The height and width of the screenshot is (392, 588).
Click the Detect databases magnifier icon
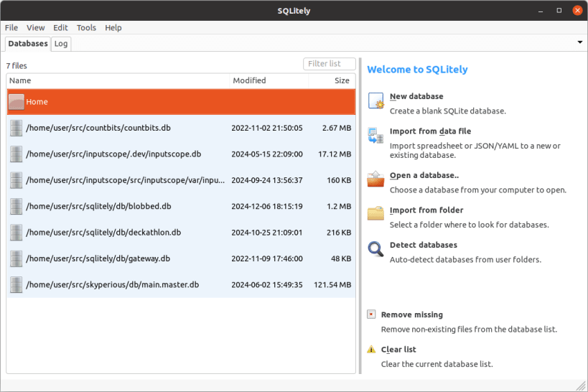[x=375, y=249]
